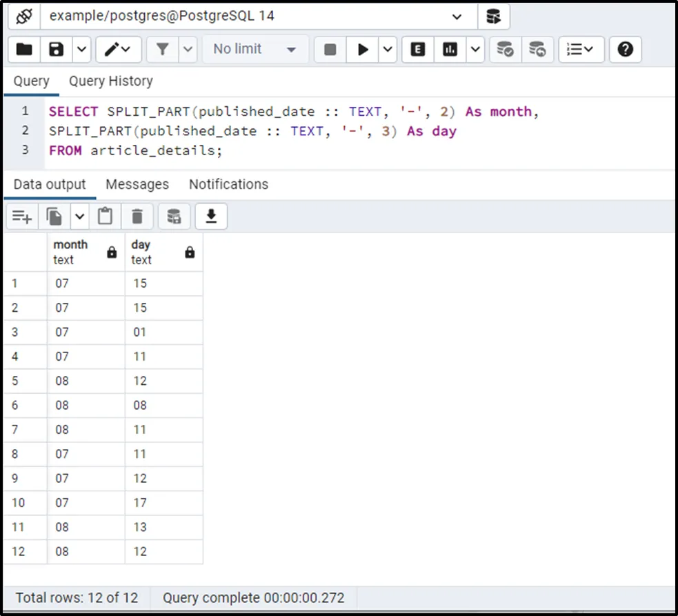Click the download results as CSV icon
The image size is (678, 616).
click(211, 217)
